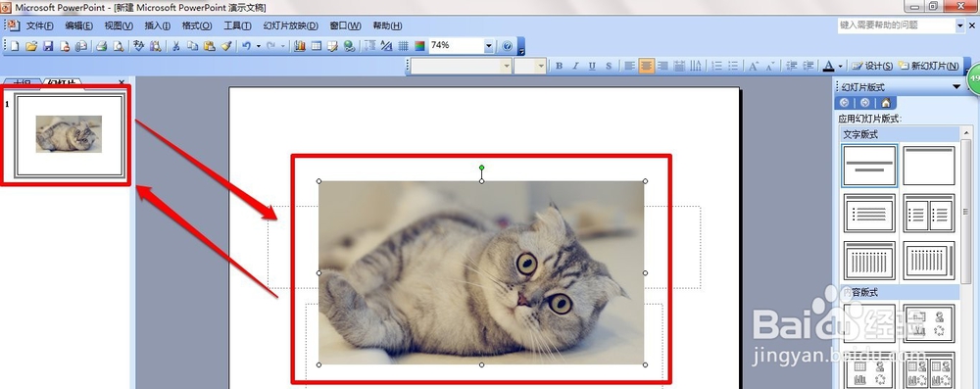Open PowerPoint Help question mark icon
This screenshot has height=389, width=980.
click(507, 46)
